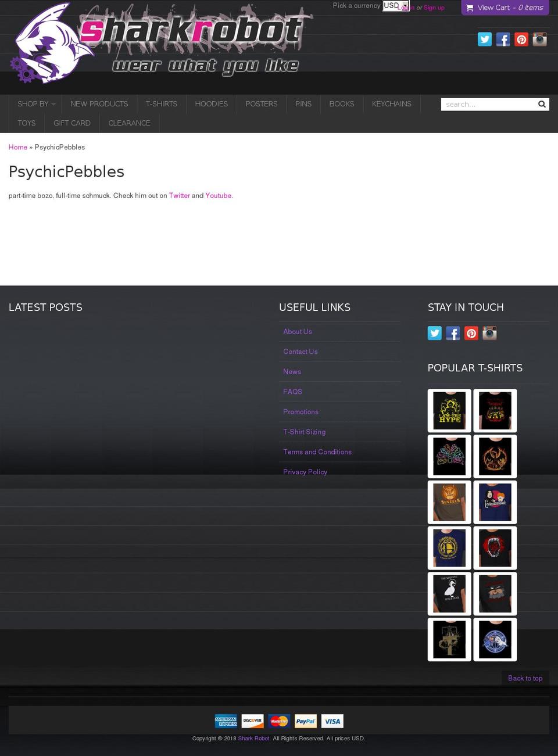Screen dimensions: 558x756
Task: Open View Cart button
Action: coord(505,8)
